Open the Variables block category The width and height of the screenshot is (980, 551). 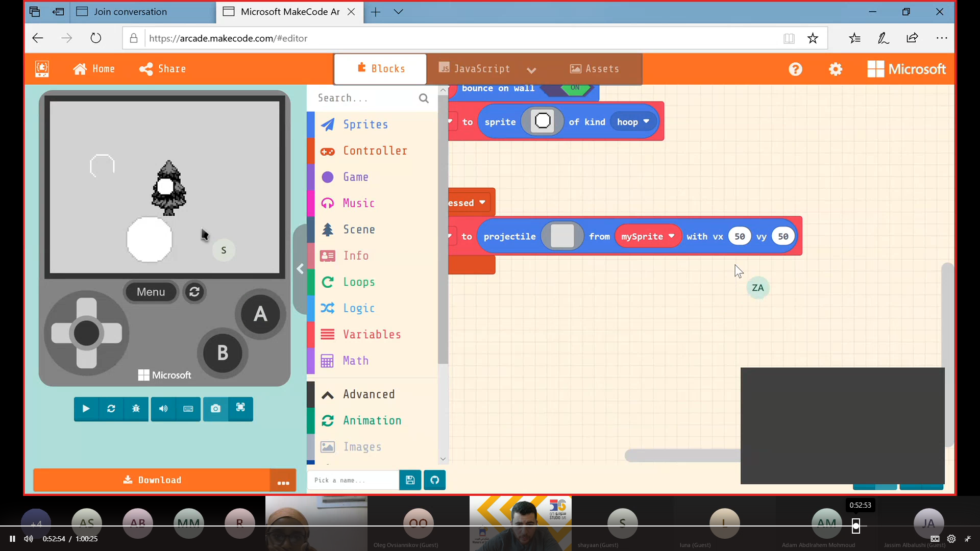(x=373, y=335)
